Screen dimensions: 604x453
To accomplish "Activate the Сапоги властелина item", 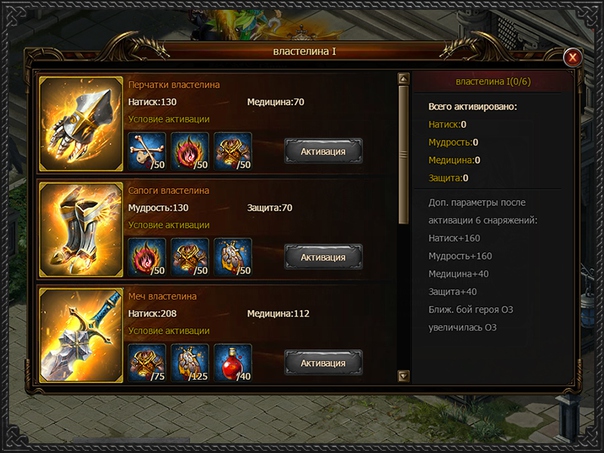I will [x=323, y=257].
